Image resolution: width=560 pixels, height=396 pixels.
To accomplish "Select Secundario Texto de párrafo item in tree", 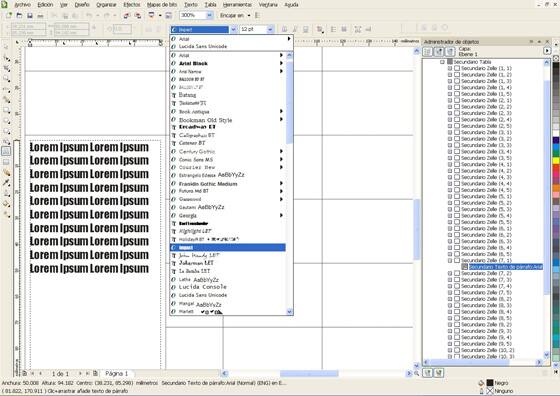I will [506, 267].
